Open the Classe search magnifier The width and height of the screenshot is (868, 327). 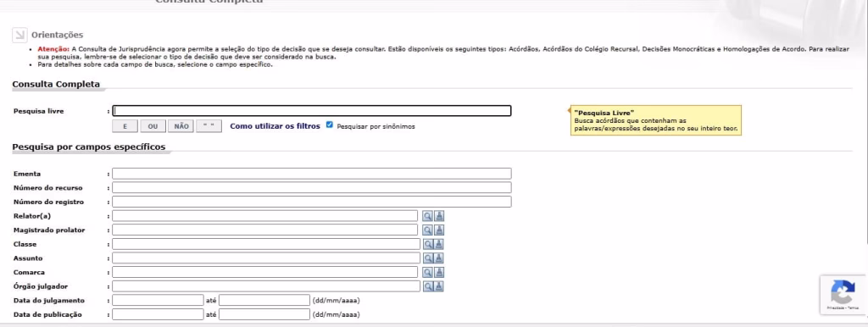tap(427, 244)
